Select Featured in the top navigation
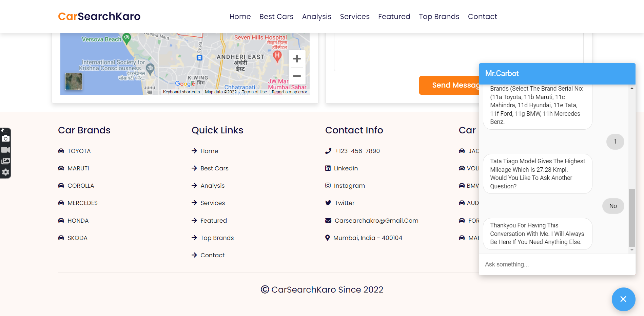Screen dimensions: 644x316 [394, 16]
